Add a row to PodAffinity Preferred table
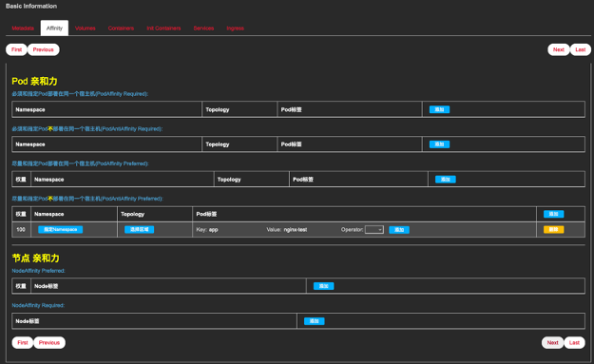The image size is (594, 364). tap(446, 180)
